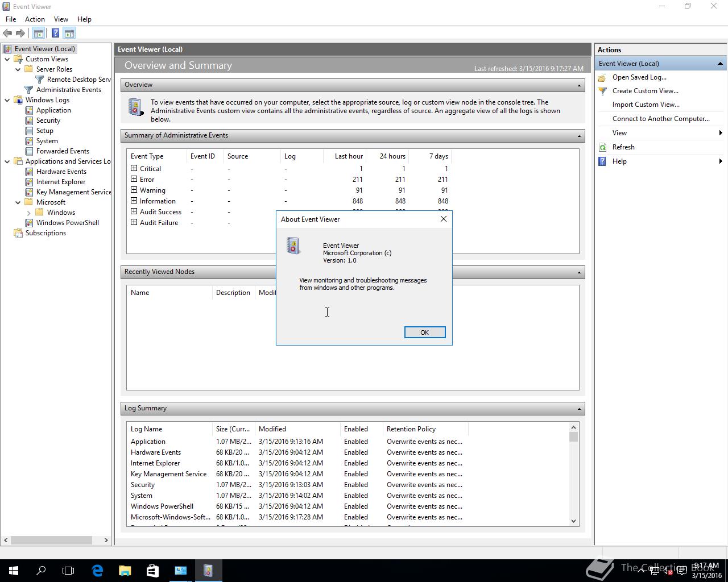This screenshot has height=582, width=728.
Task: Open taskbar Search icon
Action: (x=41, y=571)
